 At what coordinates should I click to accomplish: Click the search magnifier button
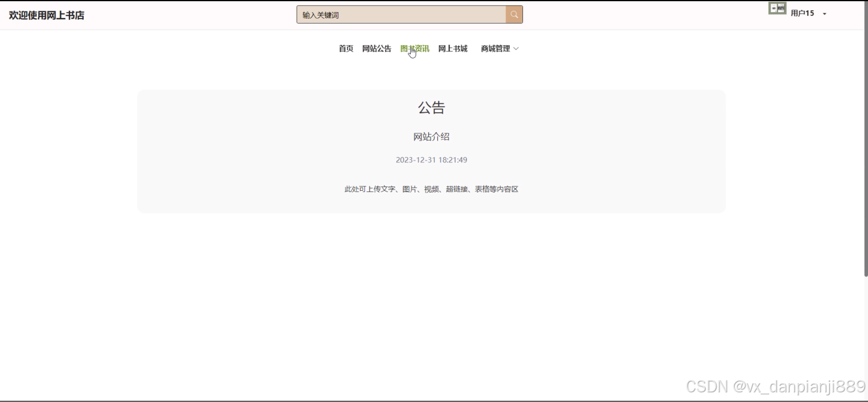tap(514, 14)
